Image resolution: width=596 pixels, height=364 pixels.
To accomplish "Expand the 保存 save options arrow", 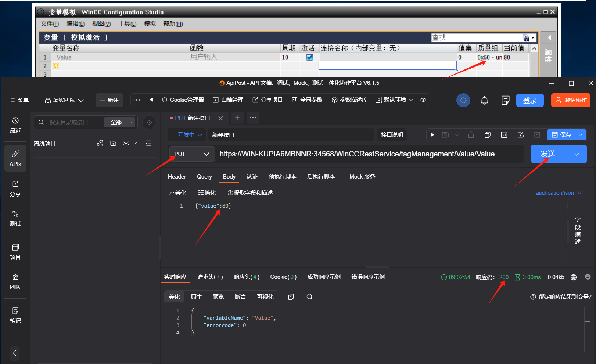I will coord(580,135).
